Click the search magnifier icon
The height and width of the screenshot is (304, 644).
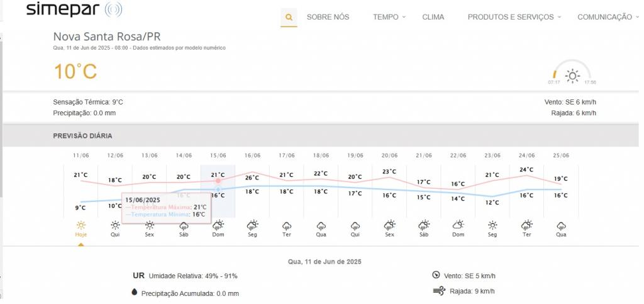point(289,17)
